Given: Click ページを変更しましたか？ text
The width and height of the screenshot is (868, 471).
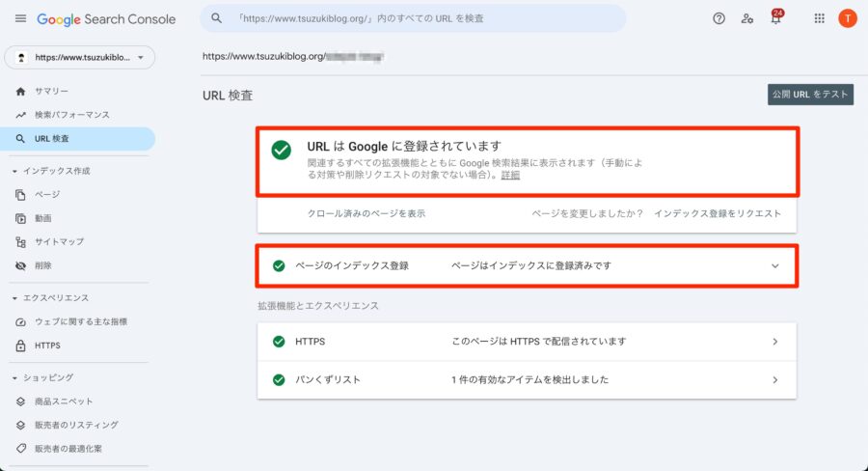Looking at the screenshot, I should pyautogui.click(x=587, y=213).
